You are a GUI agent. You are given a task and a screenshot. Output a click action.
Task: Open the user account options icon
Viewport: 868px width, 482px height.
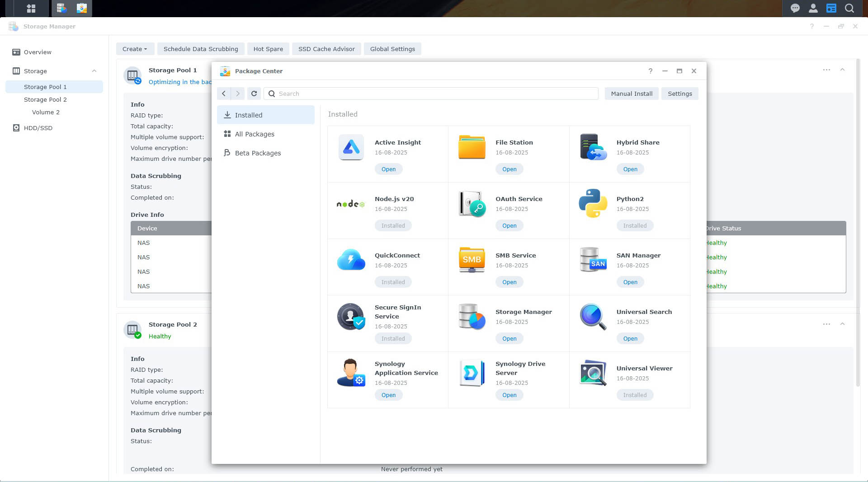[x=813, y=8]
